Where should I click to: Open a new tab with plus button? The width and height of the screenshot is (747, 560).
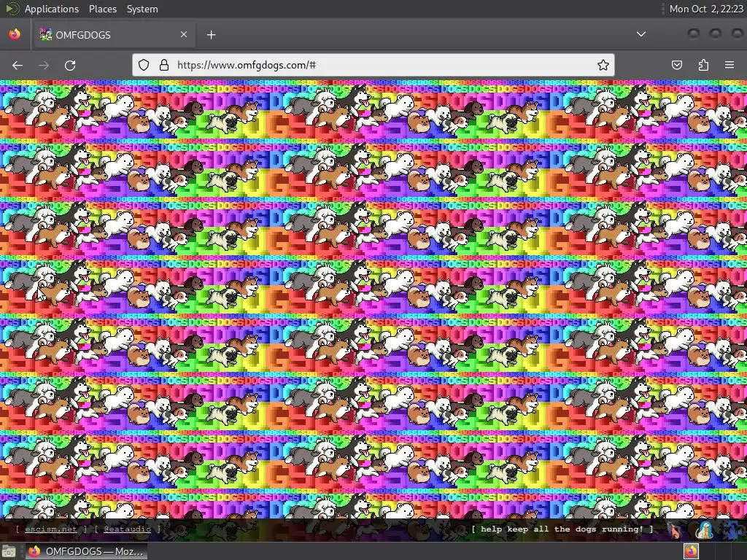[211, 35]
